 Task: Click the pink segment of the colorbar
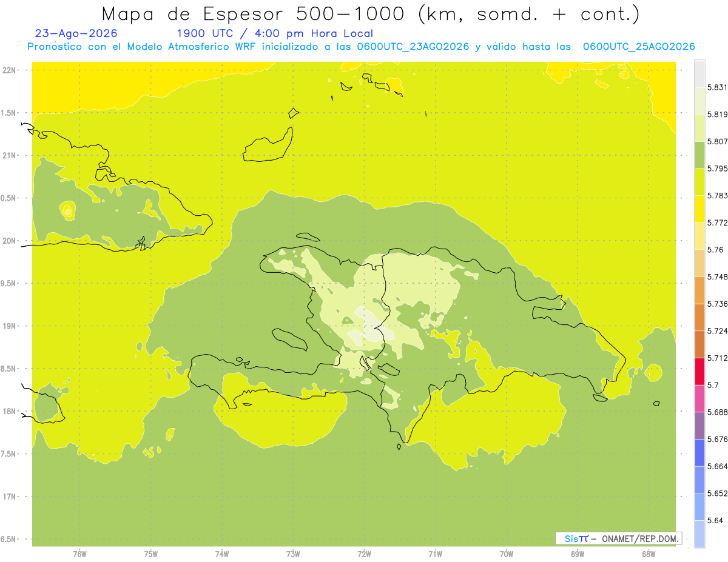click(x=699, y=398)
